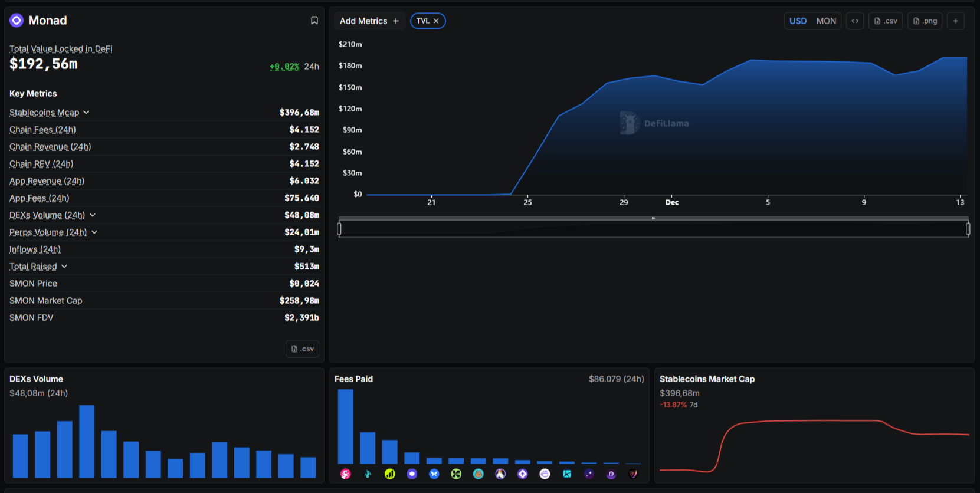The height and width of the screenshot is (493, 980).
Task: Click the last protocol icon under Fees Paid
Action: [633, 474]
